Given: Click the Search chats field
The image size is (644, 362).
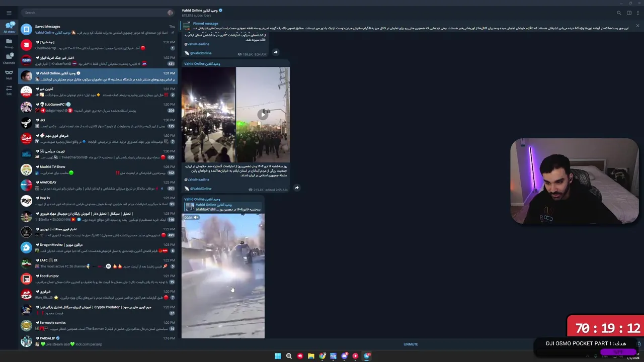Looking at the screenshot, I should [95, 13].
